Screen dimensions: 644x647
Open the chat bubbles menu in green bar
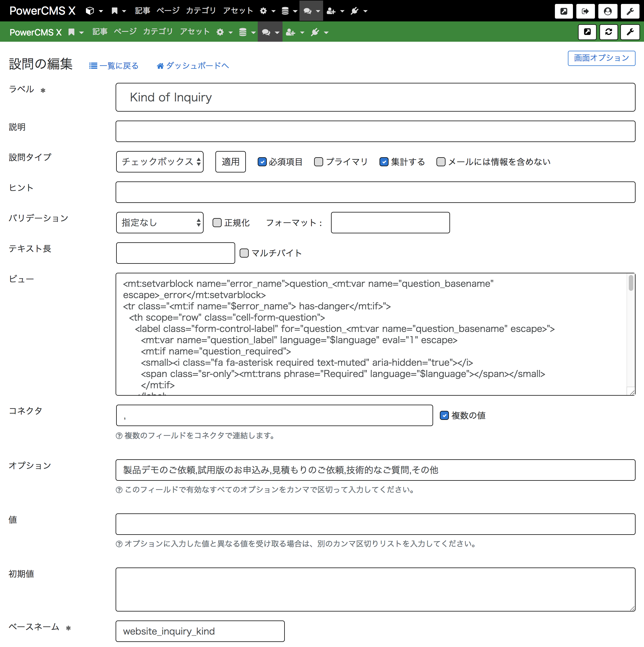tap(270, 32)
